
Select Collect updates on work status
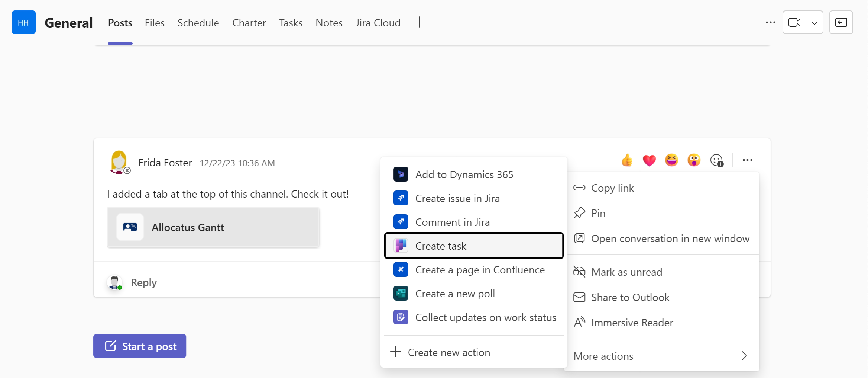474,317
